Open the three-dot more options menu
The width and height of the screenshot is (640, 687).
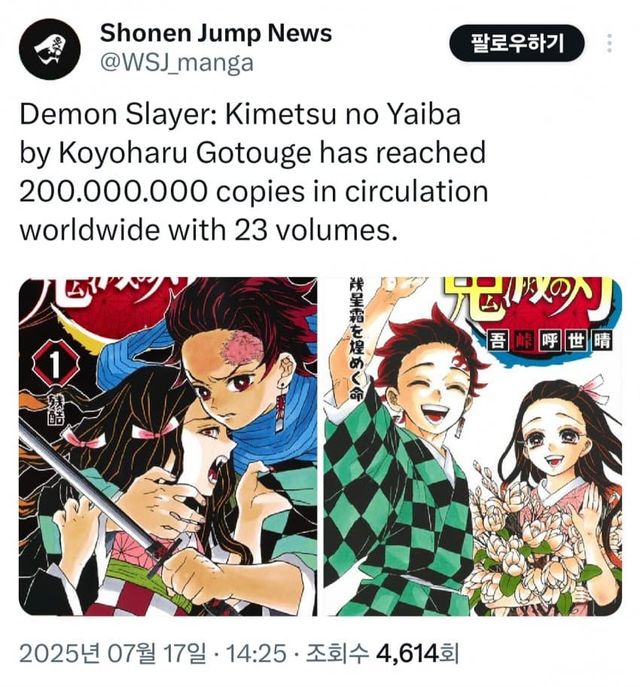609,43
